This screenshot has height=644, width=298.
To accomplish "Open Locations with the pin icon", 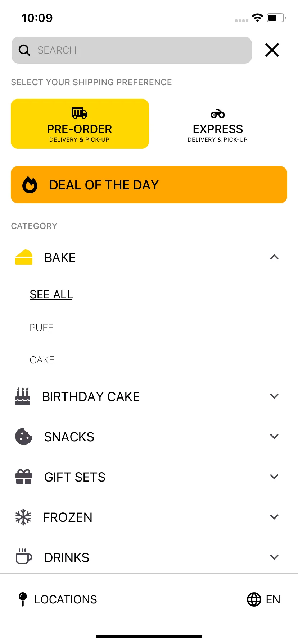I will [58, 599].
